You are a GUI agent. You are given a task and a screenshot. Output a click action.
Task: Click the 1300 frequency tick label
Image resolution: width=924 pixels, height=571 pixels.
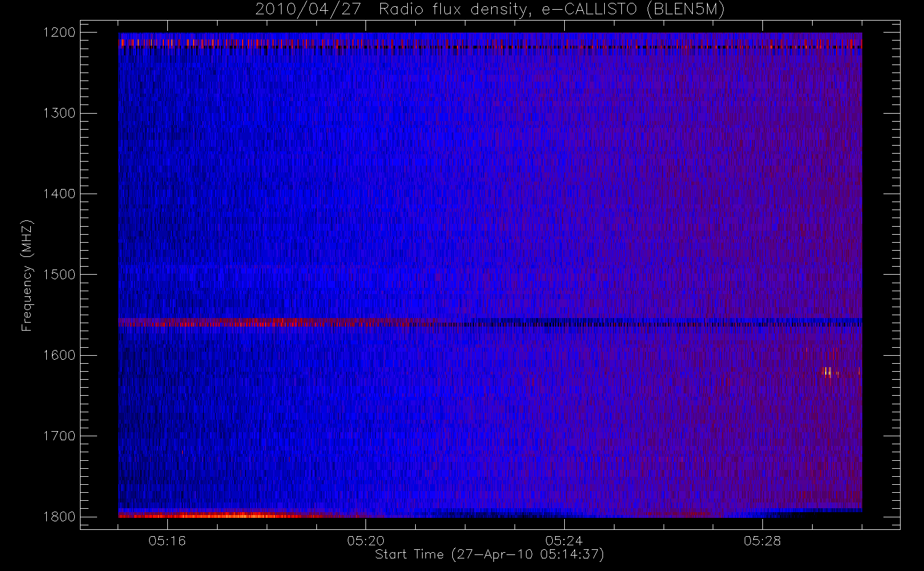click(59, 113)
